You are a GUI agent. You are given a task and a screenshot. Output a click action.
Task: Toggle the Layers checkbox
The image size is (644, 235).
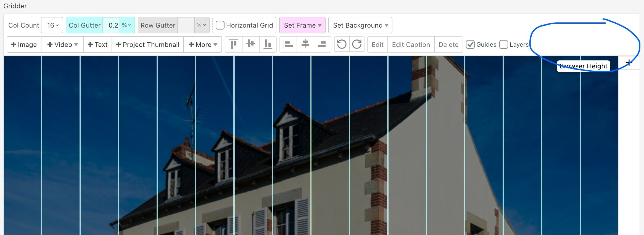pos(504,44)
